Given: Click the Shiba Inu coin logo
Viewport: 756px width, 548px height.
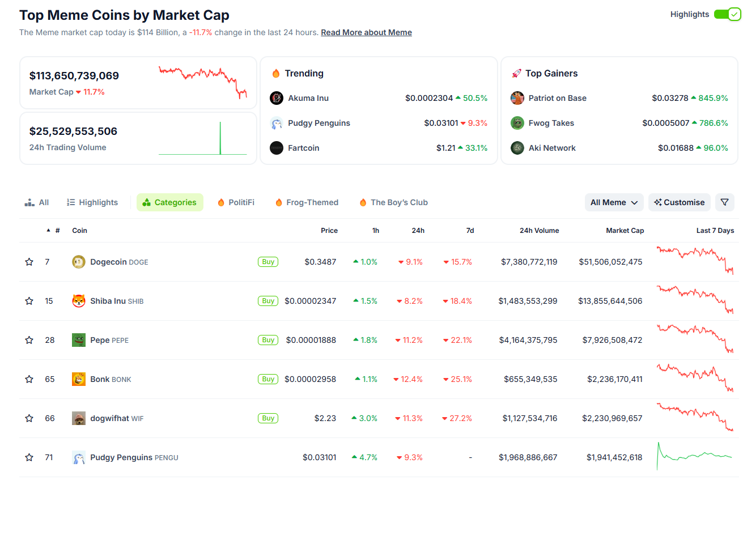Looking at the screenshot, I should click(x=79, y=301).
